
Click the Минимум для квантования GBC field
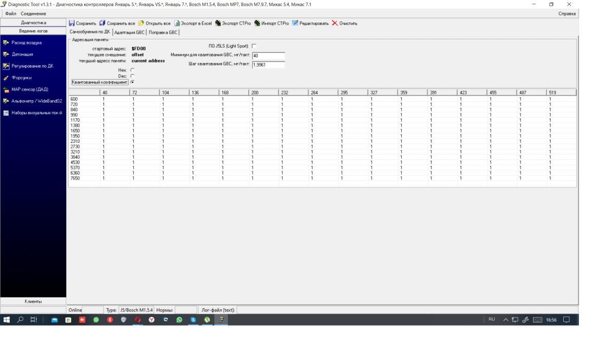pyautogui.click(x=269, y=56)
